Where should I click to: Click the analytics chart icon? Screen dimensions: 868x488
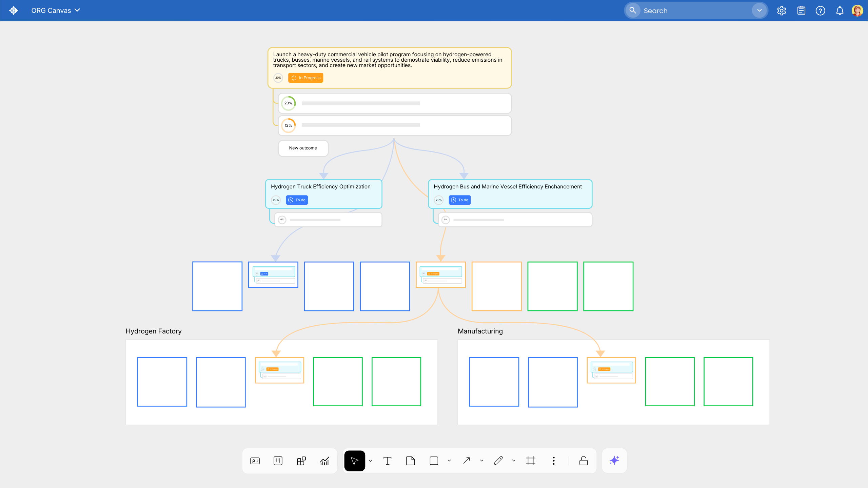(x=324, y=461)
